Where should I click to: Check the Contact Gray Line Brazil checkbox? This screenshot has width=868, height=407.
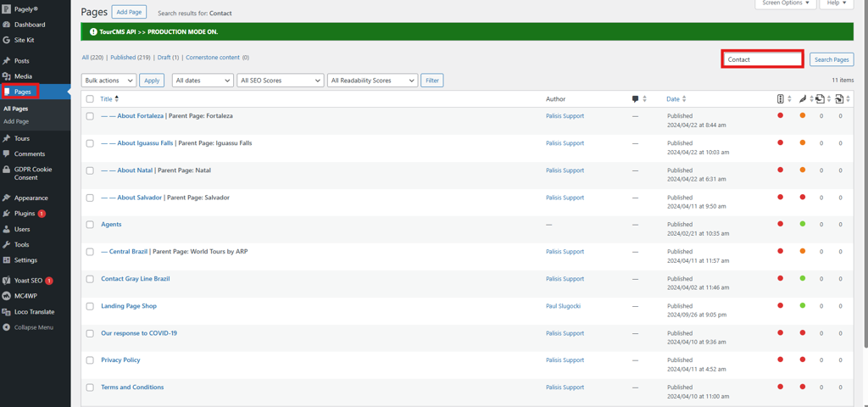90,279
